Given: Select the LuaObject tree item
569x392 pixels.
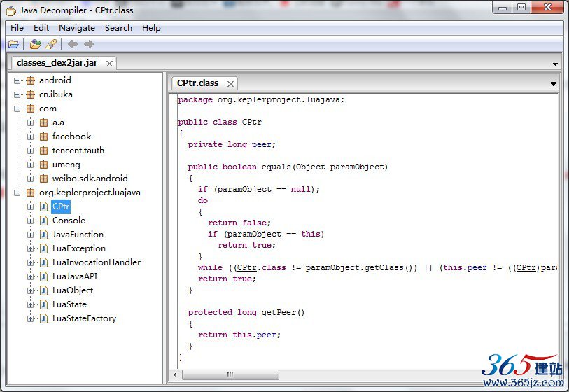Looking at the screenshot, I should [73, 290].
